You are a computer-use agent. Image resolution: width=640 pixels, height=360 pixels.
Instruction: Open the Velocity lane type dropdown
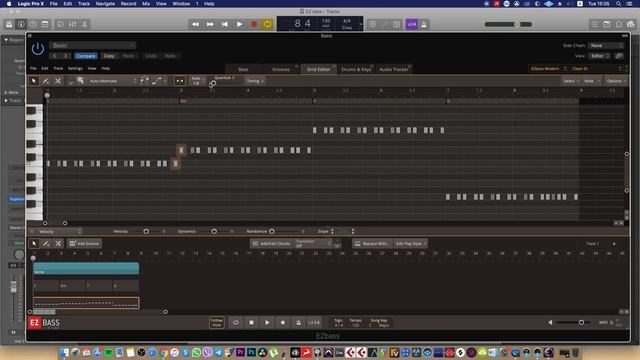(60, 231)
